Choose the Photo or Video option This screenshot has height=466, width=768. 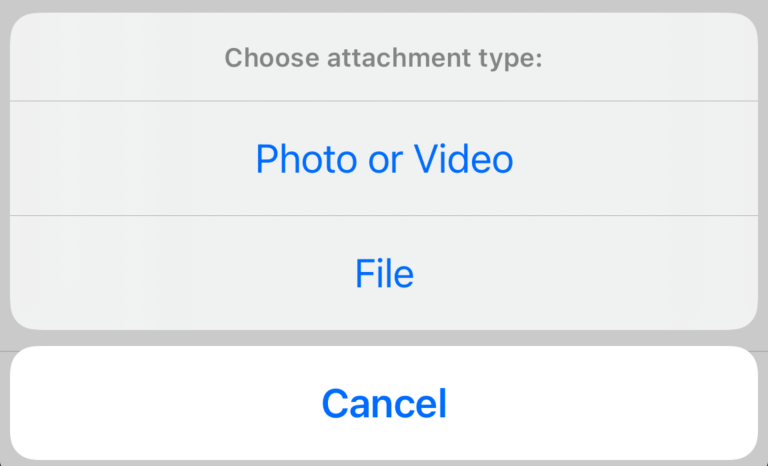384,159
